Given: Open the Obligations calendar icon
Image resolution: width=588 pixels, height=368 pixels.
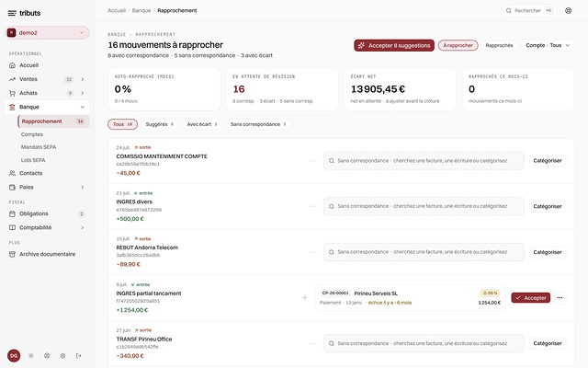Looking at the screenshot, I should (12, 213).
